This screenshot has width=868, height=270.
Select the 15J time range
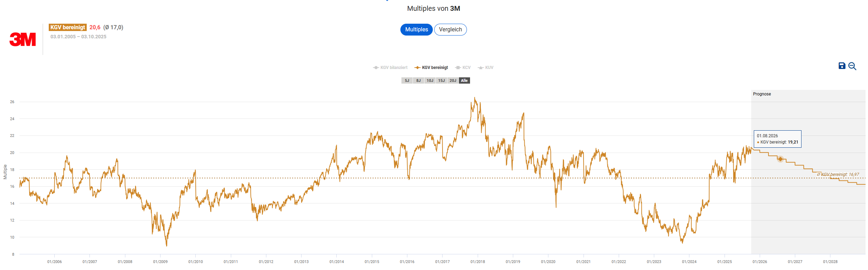pyautogui.click(x=441, y=80)
